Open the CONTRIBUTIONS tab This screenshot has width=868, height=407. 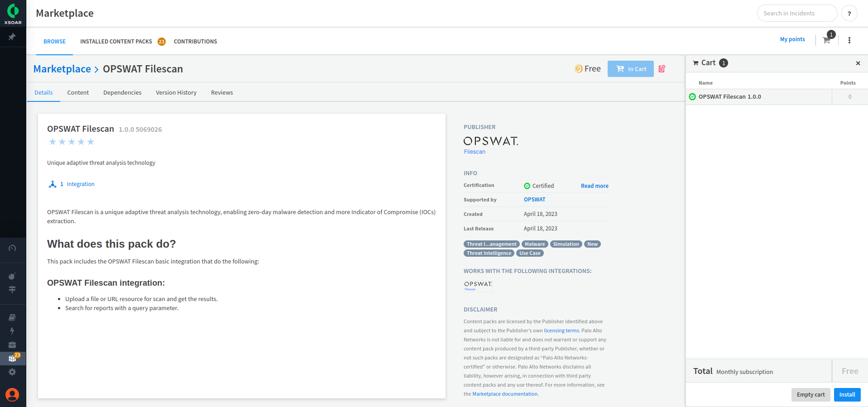[196, 41]
